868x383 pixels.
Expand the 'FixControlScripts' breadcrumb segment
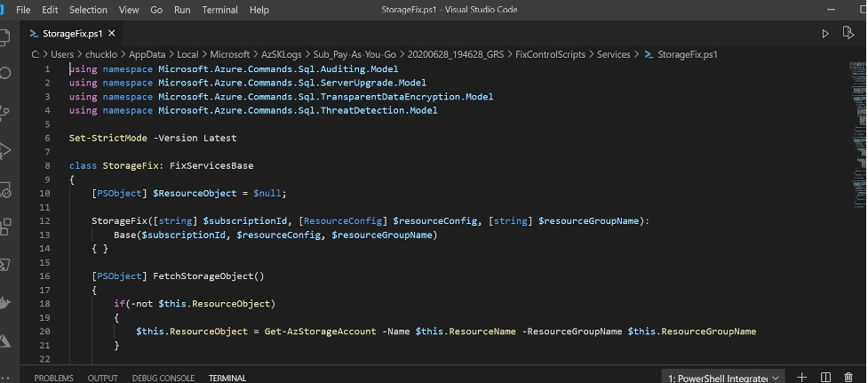[550, 54]
